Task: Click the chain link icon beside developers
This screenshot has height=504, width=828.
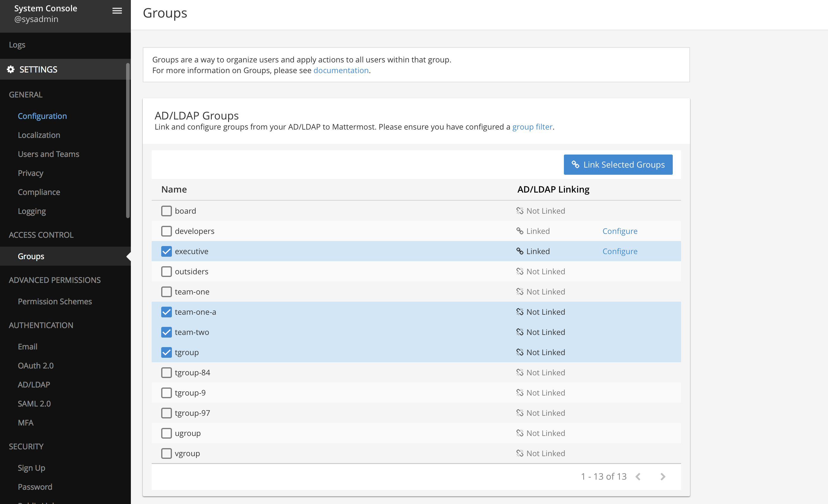Action: coord(520,231)
